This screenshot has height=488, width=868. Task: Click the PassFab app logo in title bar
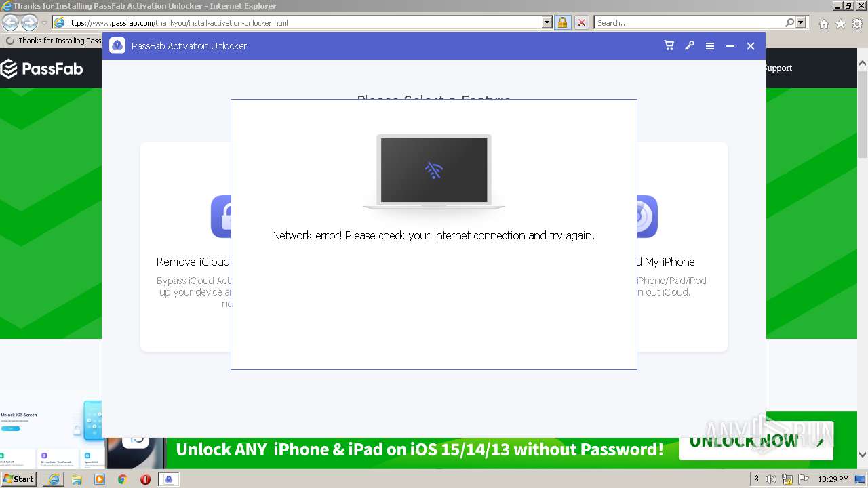(x=117, y=46)
